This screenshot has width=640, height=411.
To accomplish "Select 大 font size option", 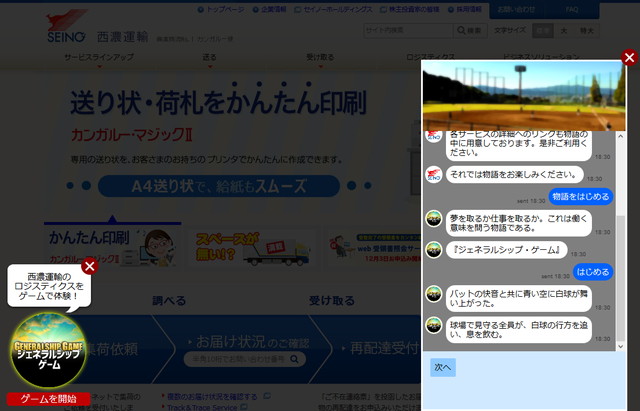I will click(564, 31).
